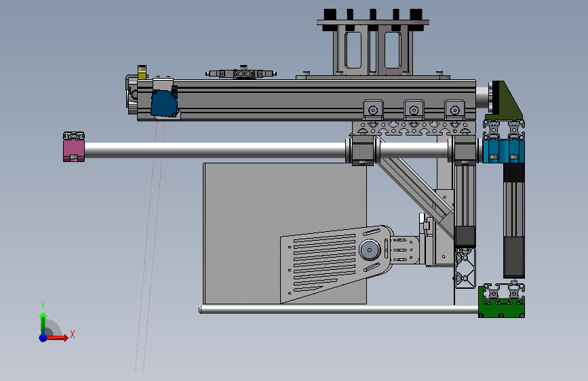Image resolution: width=588 pixels, height=381 pixels.
Task: Select the olive green corner bracket
Action: pyautogui.click(x=505, y=100)
